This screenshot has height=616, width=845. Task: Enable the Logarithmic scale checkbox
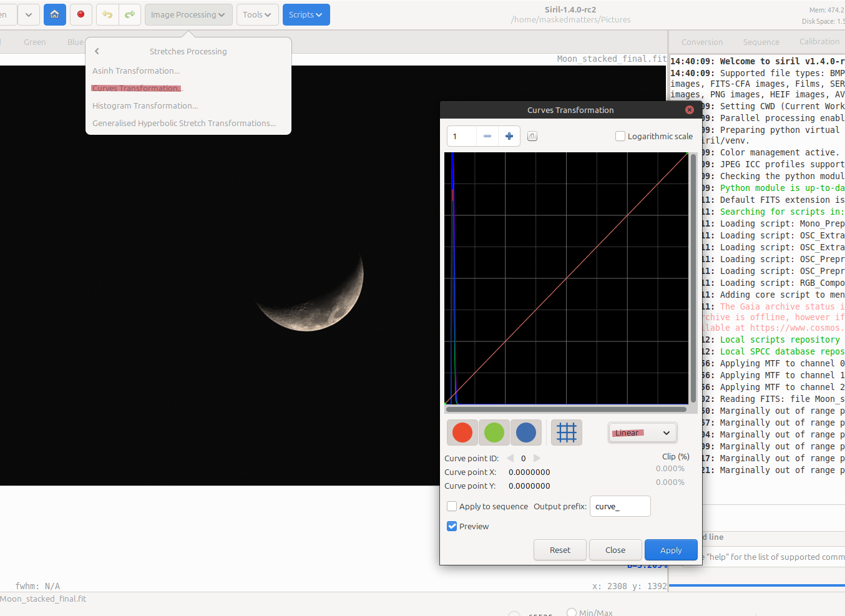(x=620, y=136)
